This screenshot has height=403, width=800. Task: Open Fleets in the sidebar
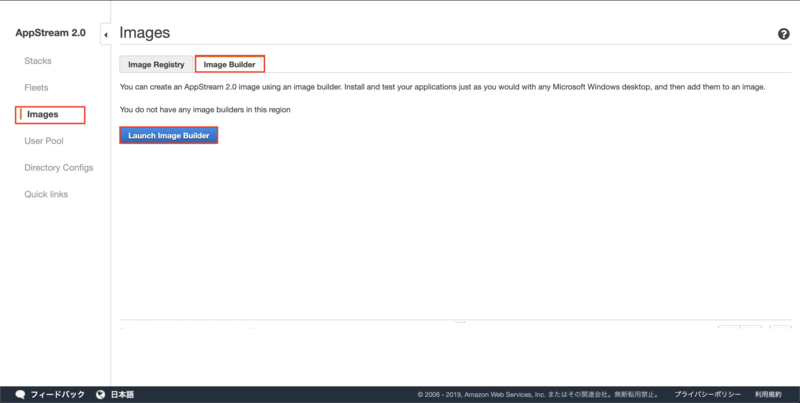[36, 87]
